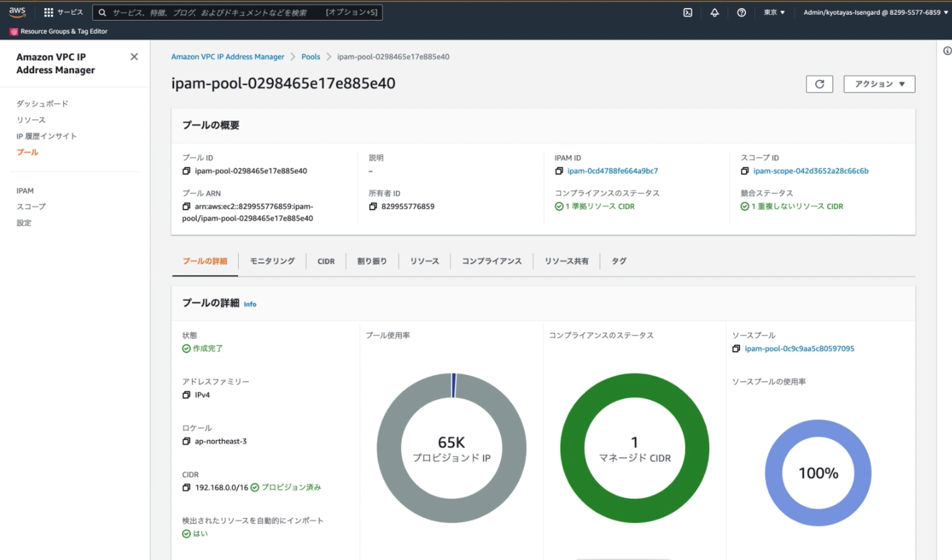Click the AWS logo icon
The width and height of the screenshot is (952, 560).
point(17,12)
